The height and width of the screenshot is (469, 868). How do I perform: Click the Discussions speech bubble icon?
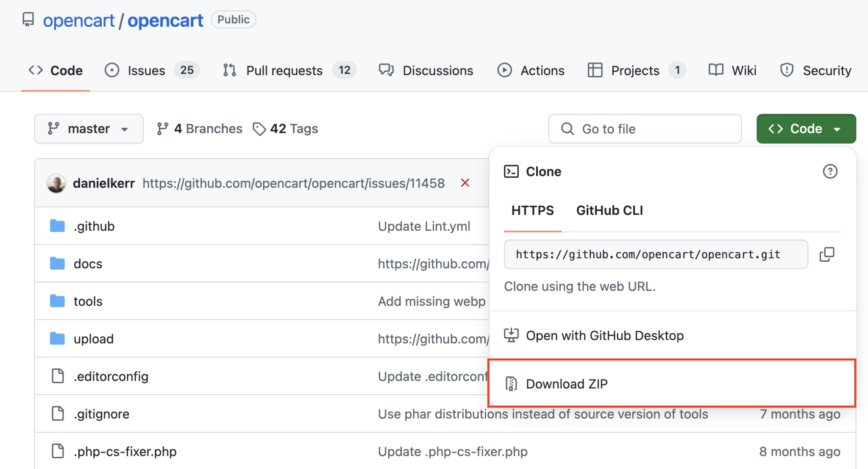[386, 70]
